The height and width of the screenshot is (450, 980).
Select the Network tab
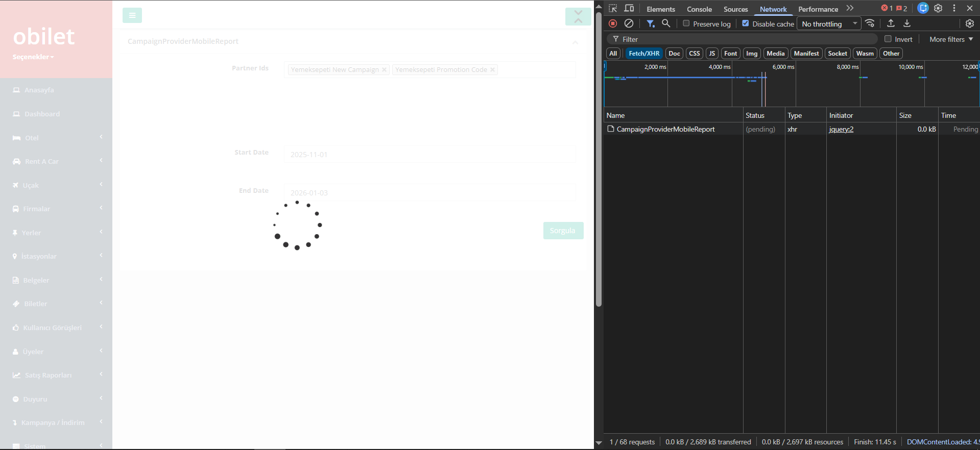(773, 9)
